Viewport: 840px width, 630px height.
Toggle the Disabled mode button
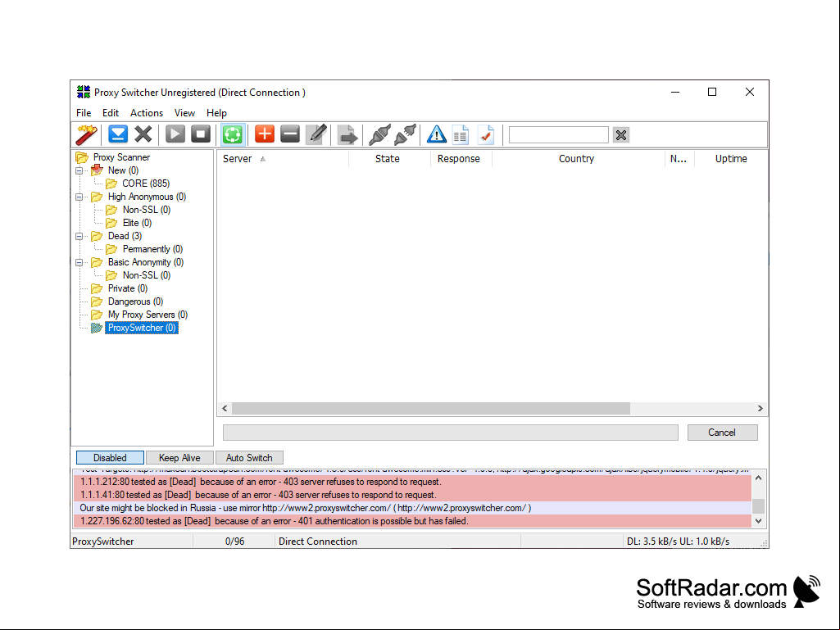click(110, 458)
